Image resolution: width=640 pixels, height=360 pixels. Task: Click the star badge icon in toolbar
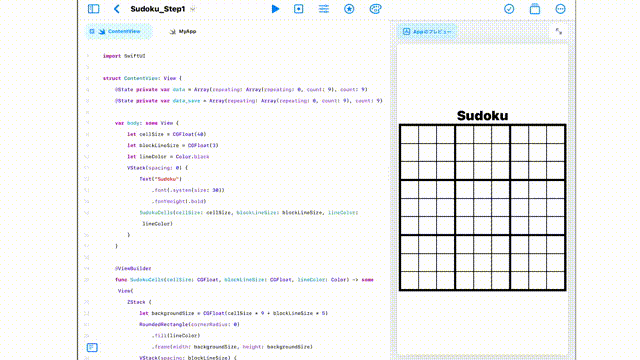pos(349,9)
